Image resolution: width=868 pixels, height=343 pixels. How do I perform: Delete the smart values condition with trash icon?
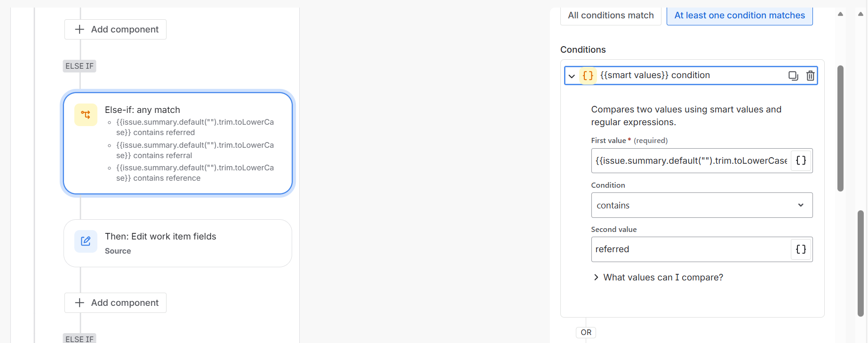[810, 76]
